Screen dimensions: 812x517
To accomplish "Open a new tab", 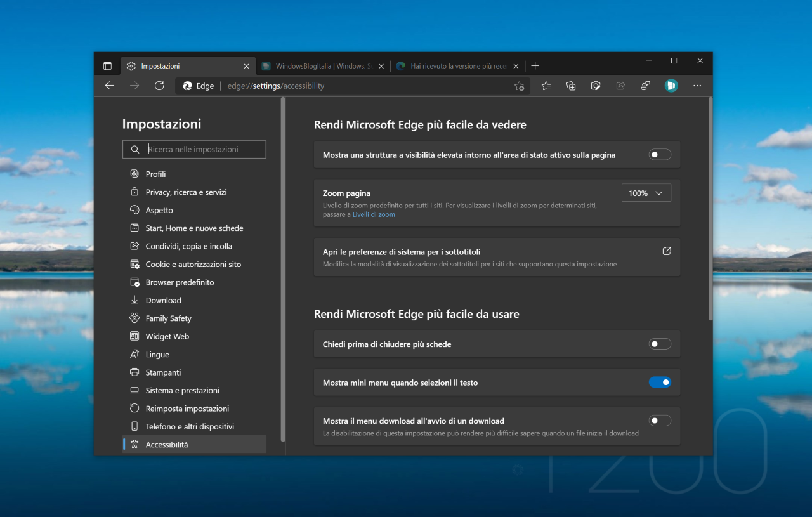I will 535,66.
